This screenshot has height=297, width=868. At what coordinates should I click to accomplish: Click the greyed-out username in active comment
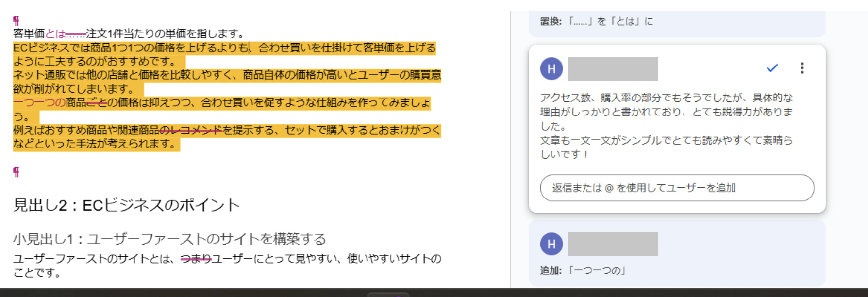(613, 69)
